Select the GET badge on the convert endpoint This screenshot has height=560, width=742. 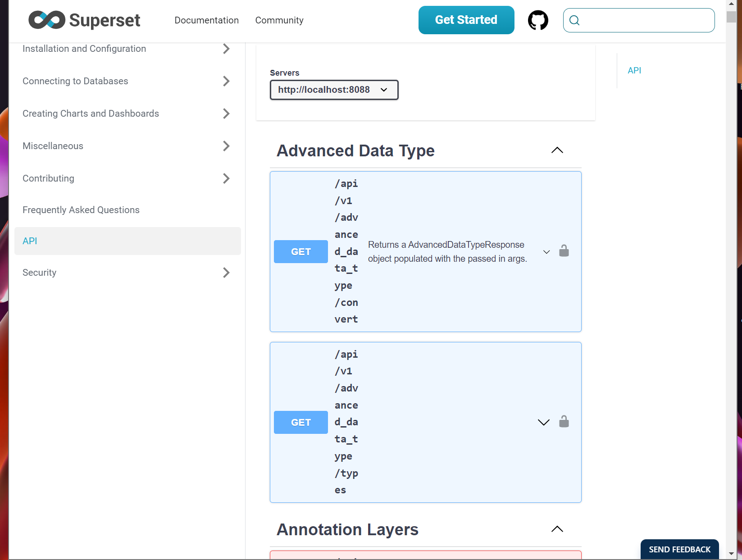[300, 251]
